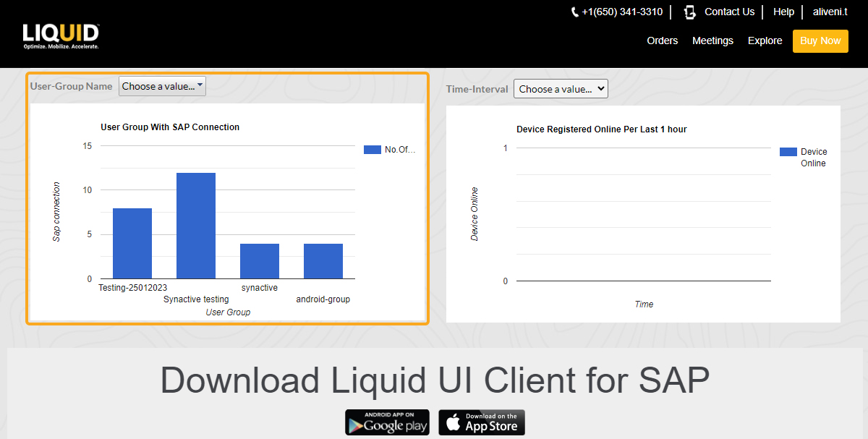
Task: Open the App Store download badge
Action: 482,422
